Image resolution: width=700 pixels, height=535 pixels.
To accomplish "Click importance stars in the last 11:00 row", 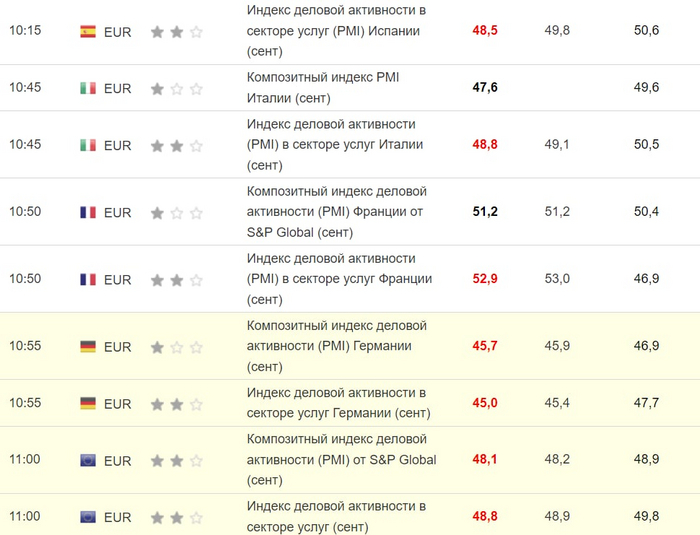I will (x=176, y=517).
